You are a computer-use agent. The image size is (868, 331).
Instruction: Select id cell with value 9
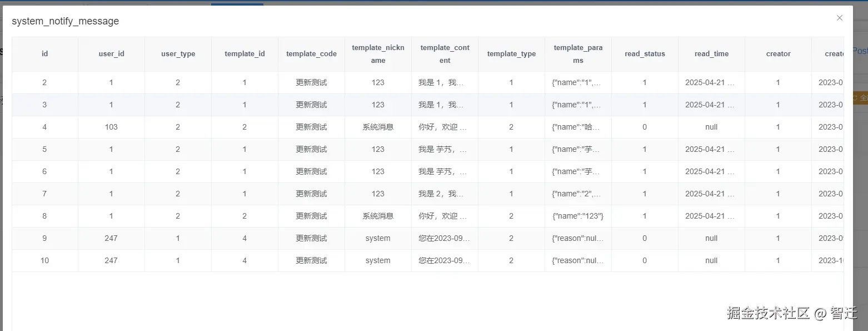click(x=44, y=238)
